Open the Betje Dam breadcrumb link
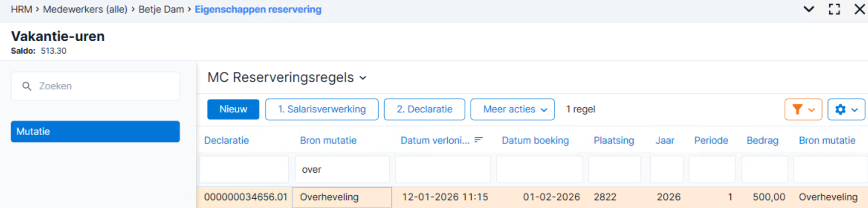This screenshot has height=208, width=868. (161, 9)
